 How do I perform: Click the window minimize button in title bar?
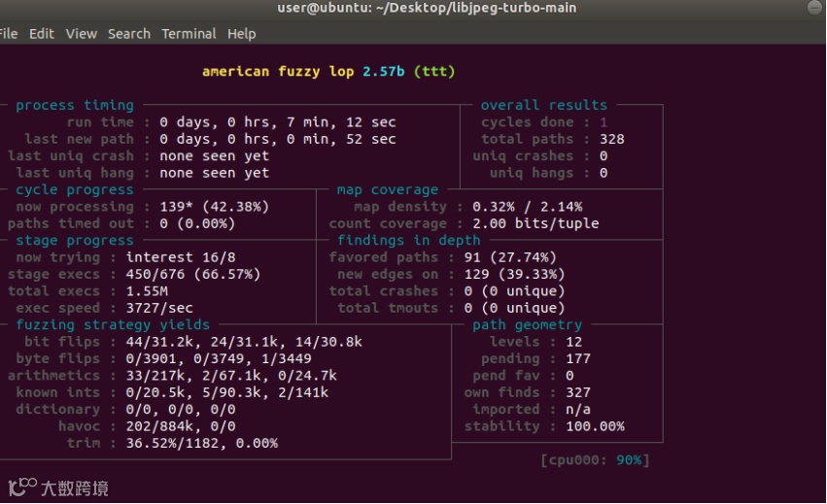[x=815, y=8]
